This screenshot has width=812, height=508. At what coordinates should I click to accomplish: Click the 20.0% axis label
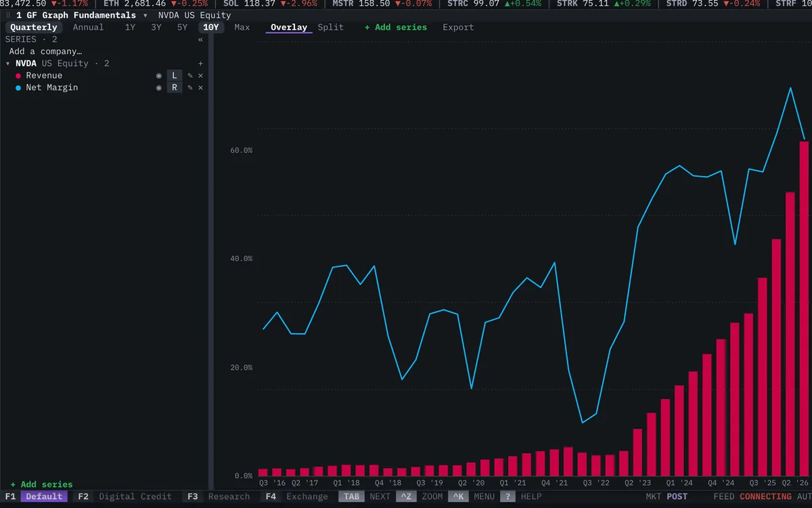coord(242,368)
